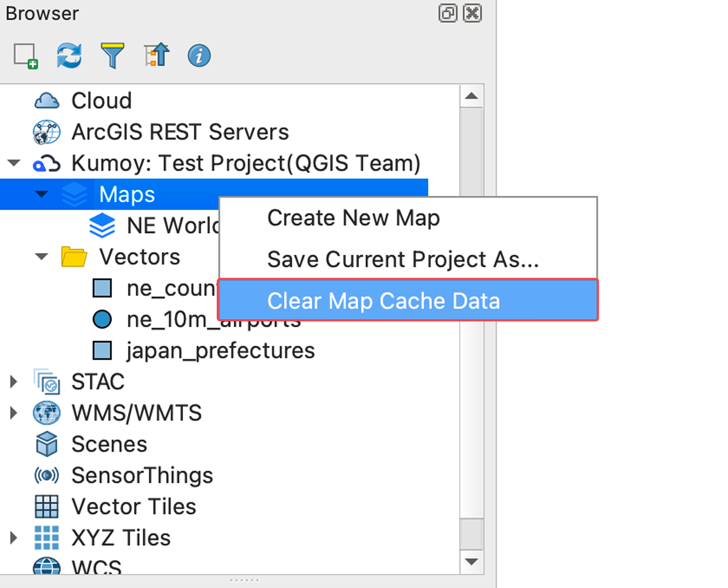The width and height of the screenshot is (728, 588).
Task: Select the ArcGIS REST Servers globe icon
Action: click(46, 132)
